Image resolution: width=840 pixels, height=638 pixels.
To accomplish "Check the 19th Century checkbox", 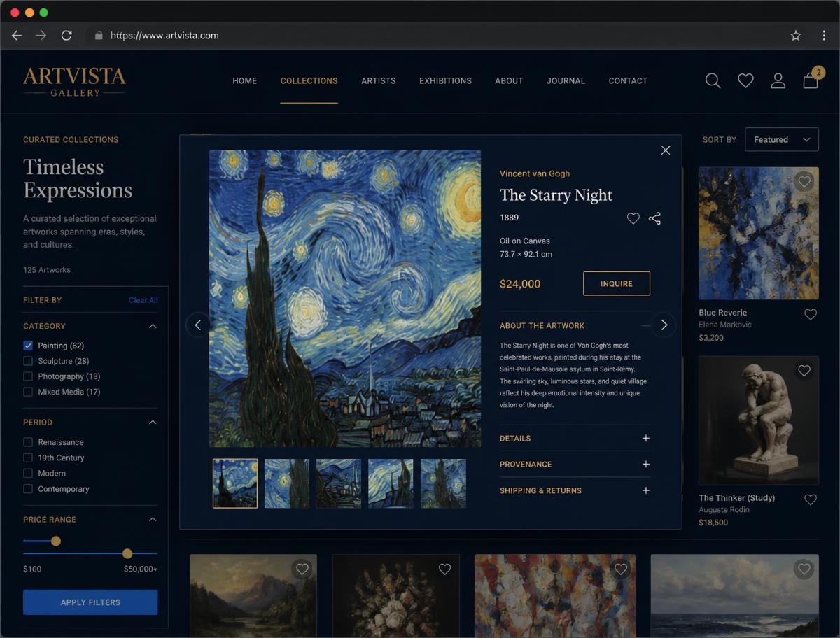I will point(28,458).
